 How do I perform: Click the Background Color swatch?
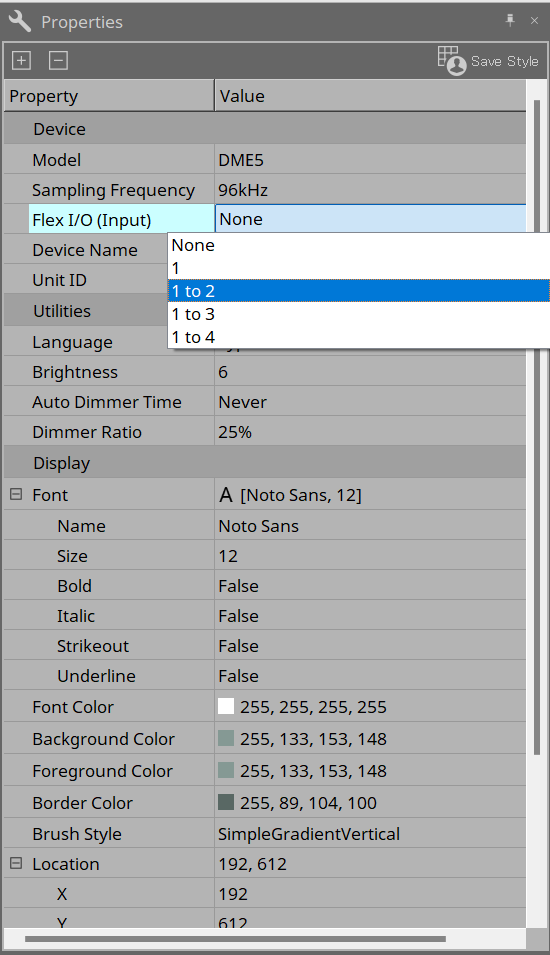pos(226,738)
